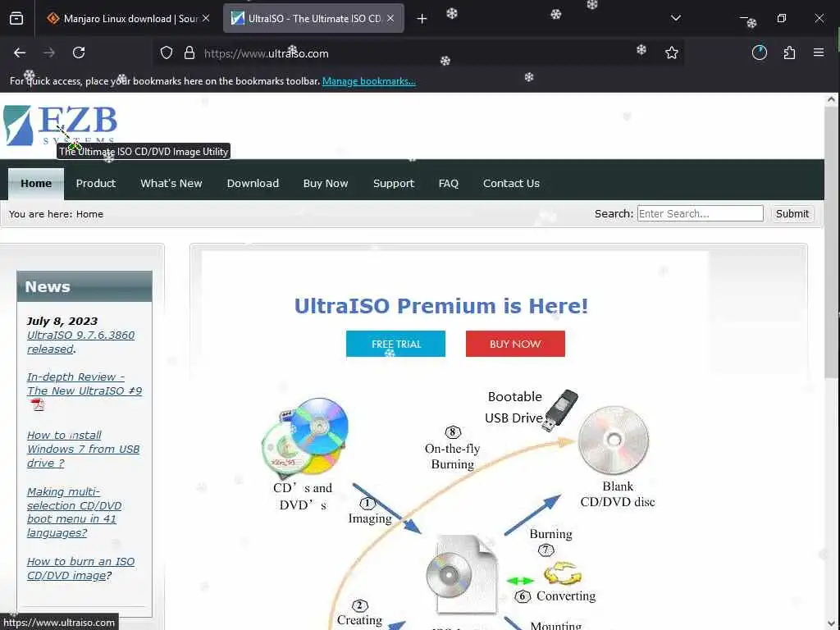This screenshot has width=840, height=630.
Task: Close the Manjaro Linux download tab
Action: [x=206, y=18]
